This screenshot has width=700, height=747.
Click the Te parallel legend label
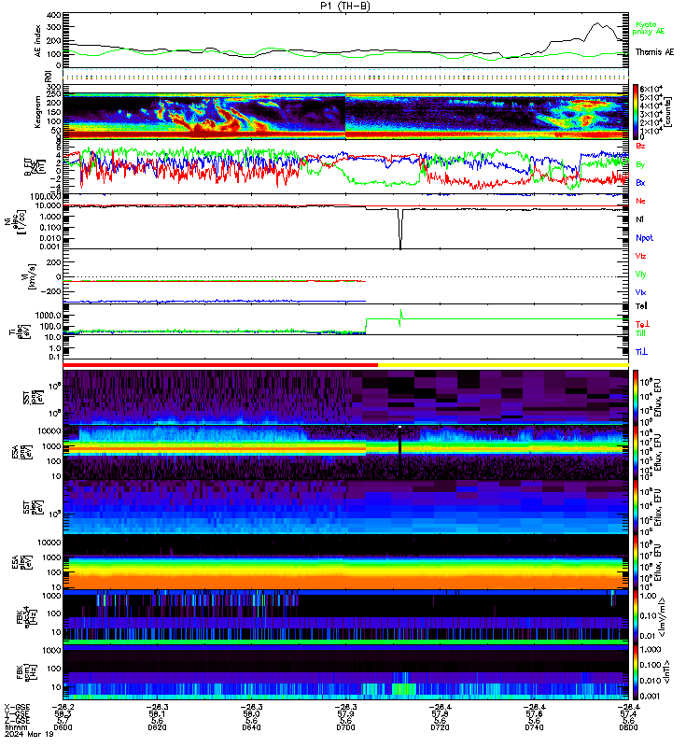641,306
